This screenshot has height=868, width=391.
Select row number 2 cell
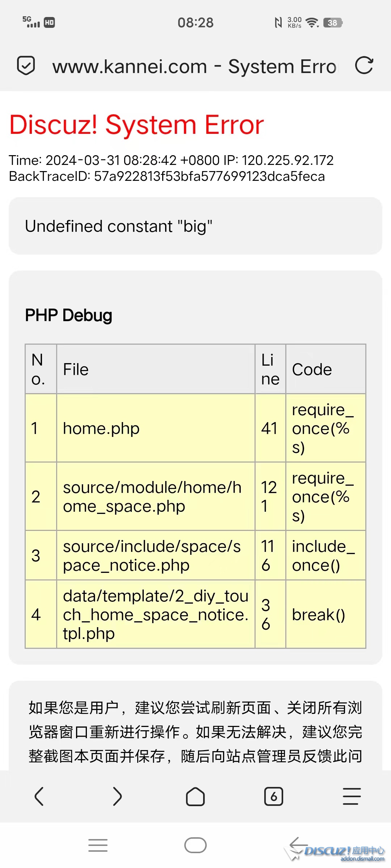[x=41, y=497]
